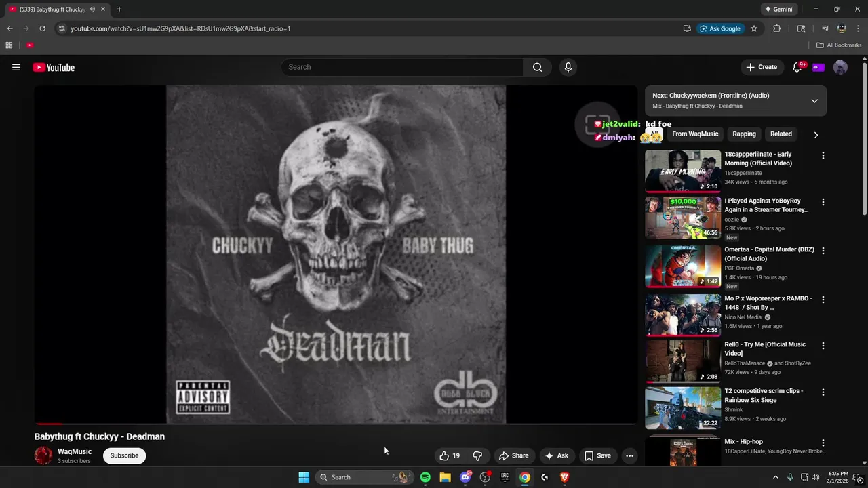868x488 pixels.
Task: Open the YouTube guide hamburger menu
Action: click(x=16, y=67)
